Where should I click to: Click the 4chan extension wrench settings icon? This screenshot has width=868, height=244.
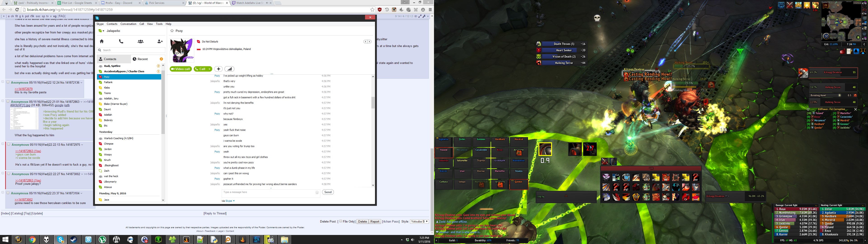tap(424, 16)
